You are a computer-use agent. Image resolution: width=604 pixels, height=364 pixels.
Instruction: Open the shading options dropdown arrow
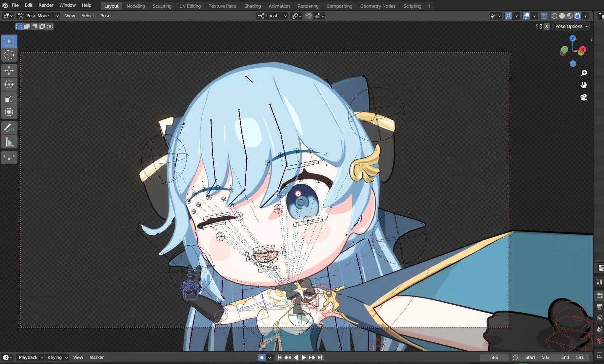[585, 16]
